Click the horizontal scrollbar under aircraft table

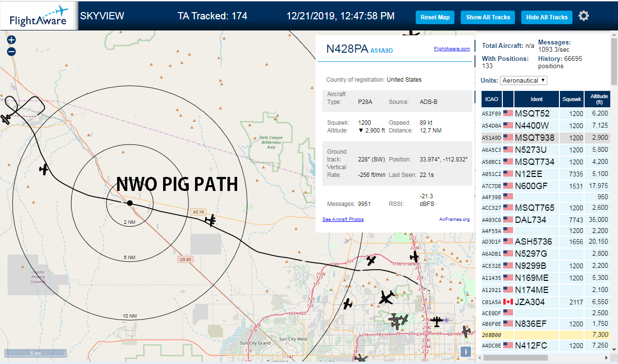514,357
